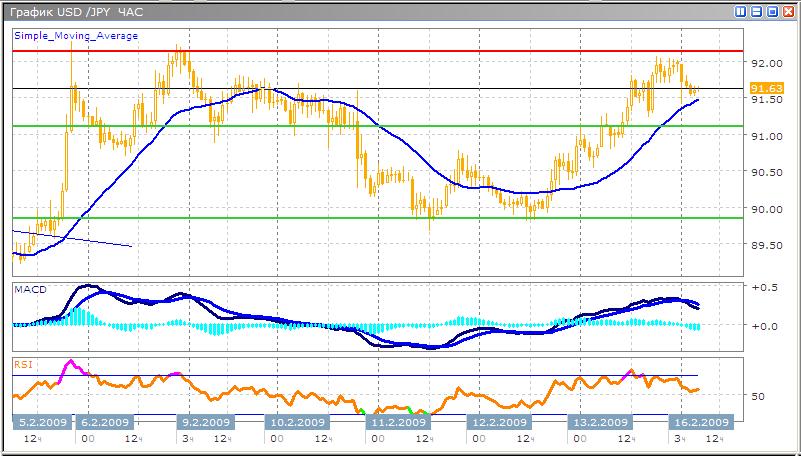Click the 11.2.2009 date marker
The width and height of the screenshot is (801, 456).
pos(397,422)
